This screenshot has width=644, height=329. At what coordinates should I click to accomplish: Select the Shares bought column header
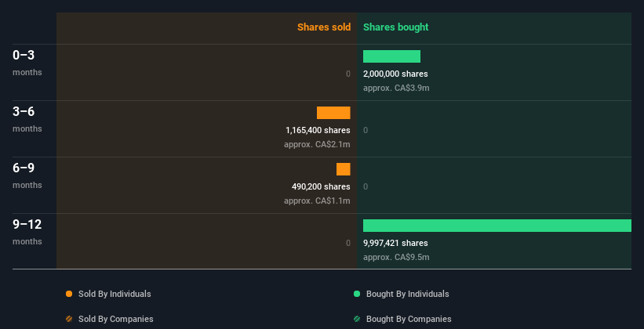pyautogui.click(x=395, y=27)
